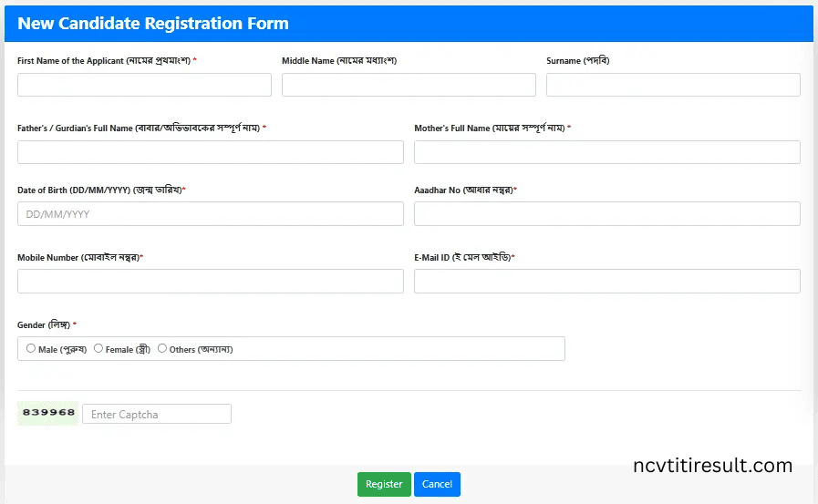Image resolution: width=818 pixels, height=504 pixels.
Task: Pick the Others gender radio button
Action: click(x=162, y=348)
